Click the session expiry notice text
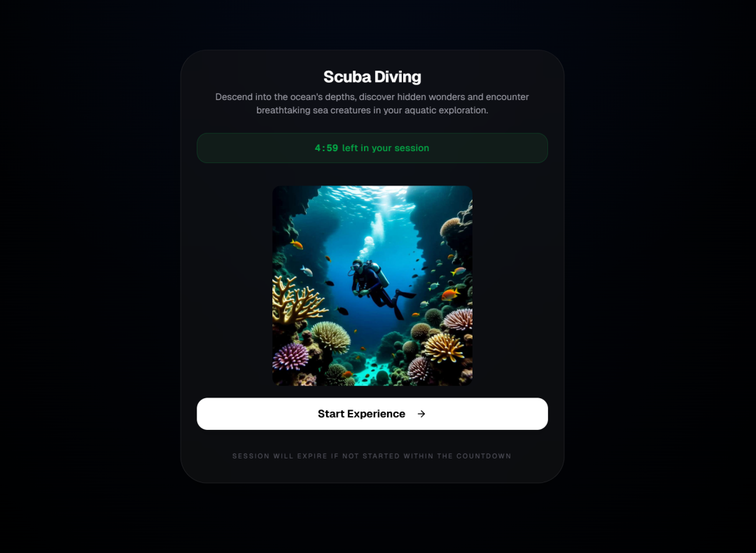Viewport: 756px width, 553px height. click(x=372, y=456)
